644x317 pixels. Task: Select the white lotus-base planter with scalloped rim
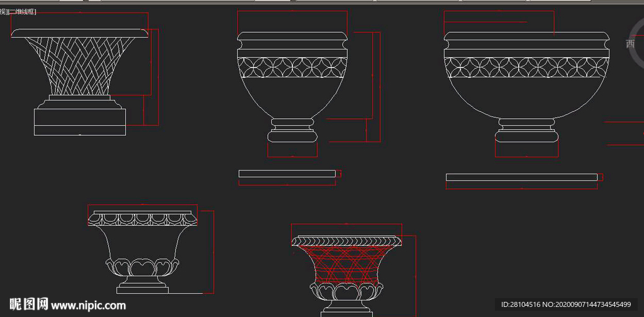point(143,252)
